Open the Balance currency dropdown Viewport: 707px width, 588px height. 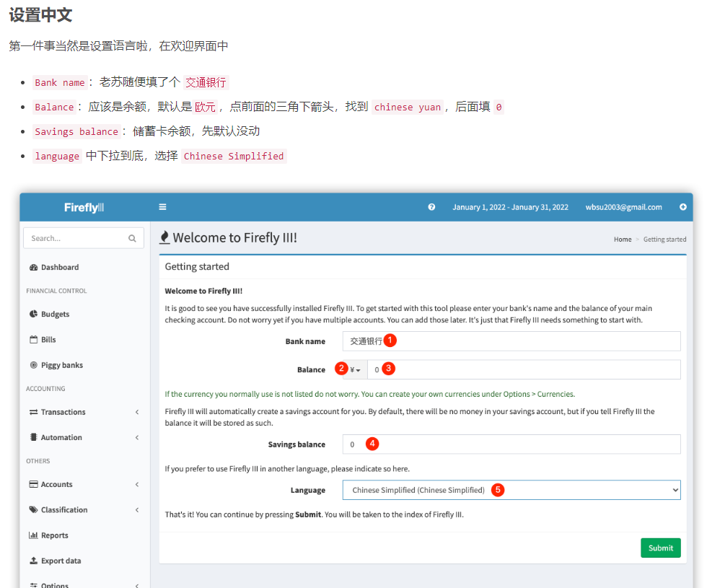pyautogui.click(x=355, y=369)
